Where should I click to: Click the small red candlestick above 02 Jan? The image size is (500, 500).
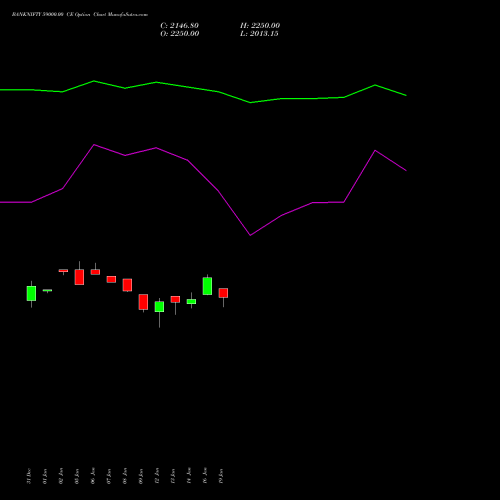click(x=63, y=271)
